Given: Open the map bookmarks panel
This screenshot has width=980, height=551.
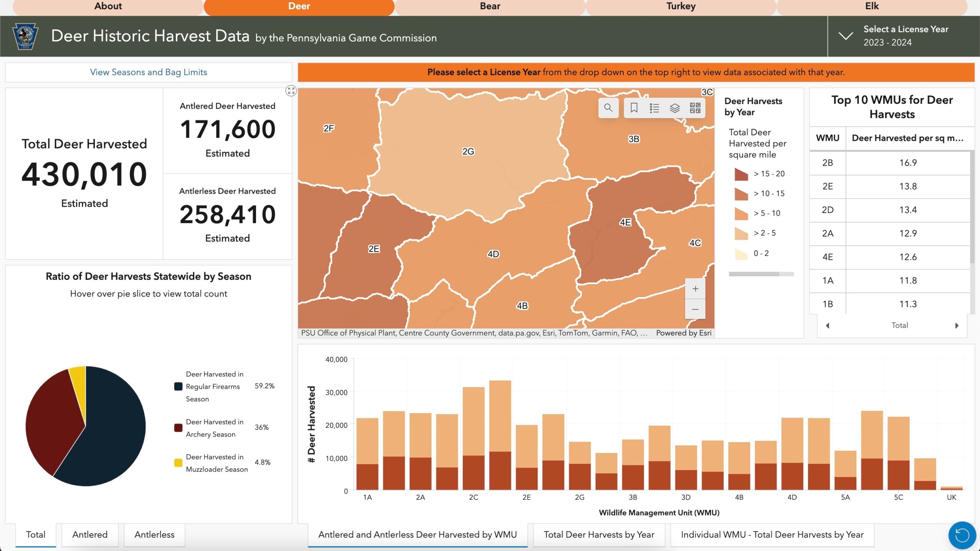Looking at the screenshot, I should point(634,108).
